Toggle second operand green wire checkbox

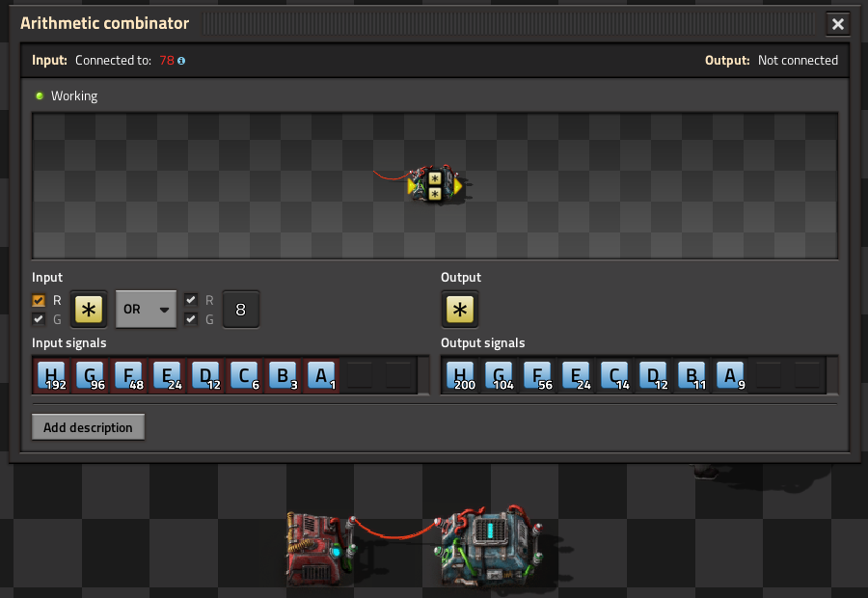191,319
